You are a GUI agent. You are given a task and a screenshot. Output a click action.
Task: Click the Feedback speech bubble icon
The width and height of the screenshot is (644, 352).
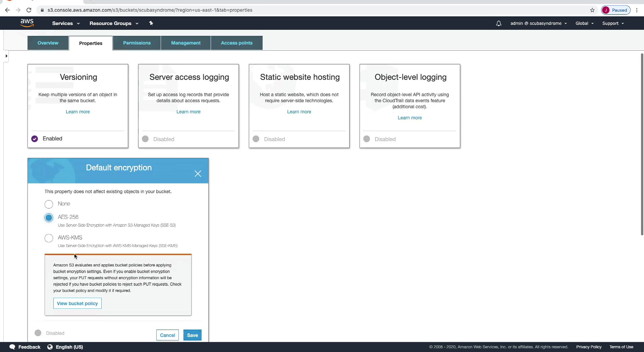12,347
